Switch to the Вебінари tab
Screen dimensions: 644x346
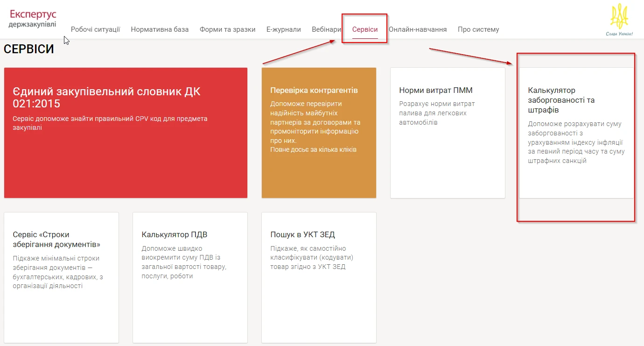326,29
